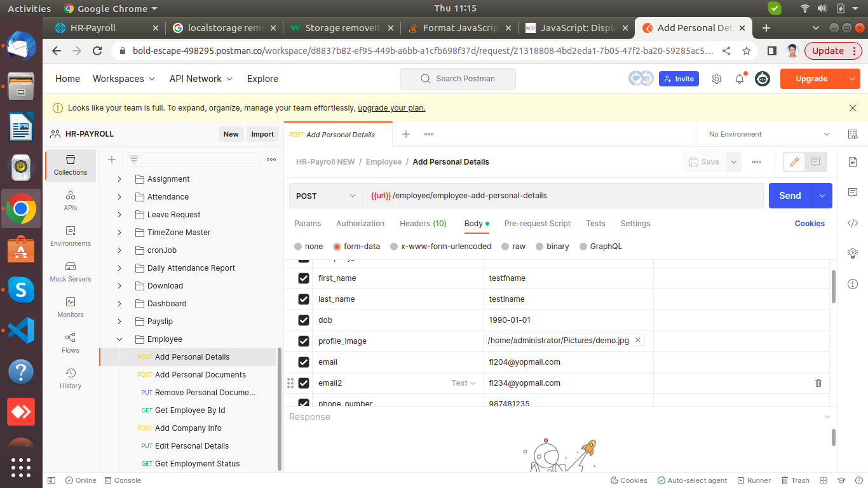Open the POST method dropdown

[325, 196]
